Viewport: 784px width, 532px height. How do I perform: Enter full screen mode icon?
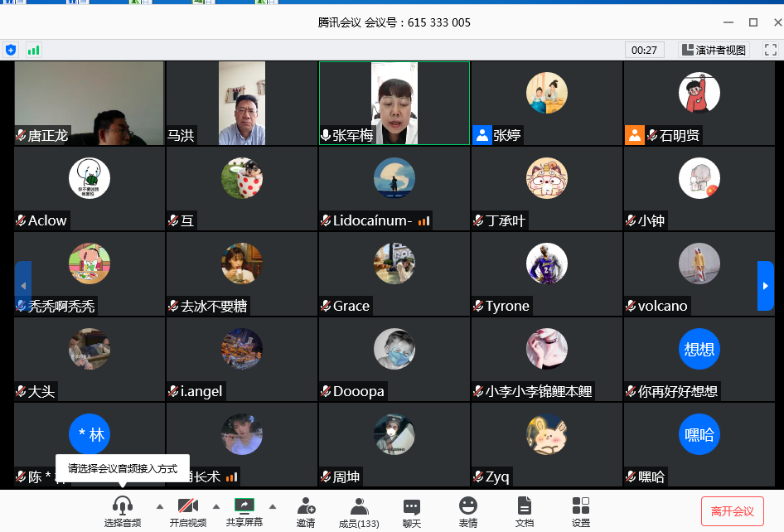click(x=770, y=50)
